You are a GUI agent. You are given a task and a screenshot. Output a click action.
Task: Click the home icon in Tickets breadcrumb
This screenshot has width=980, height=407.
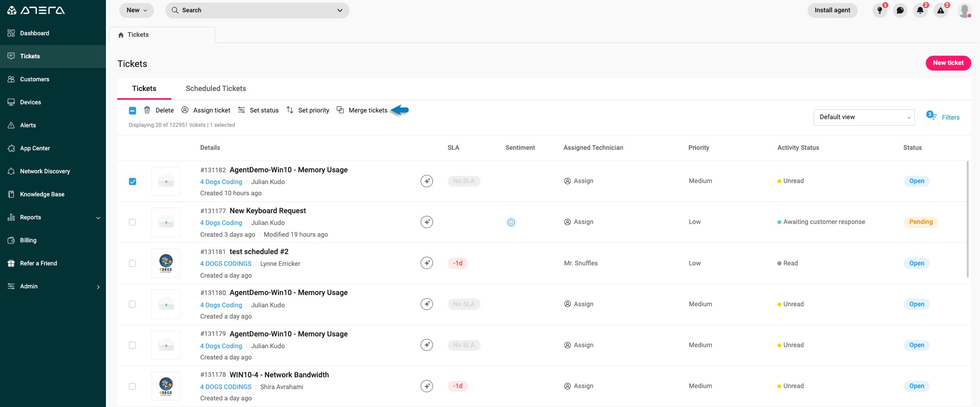(121, 35)
